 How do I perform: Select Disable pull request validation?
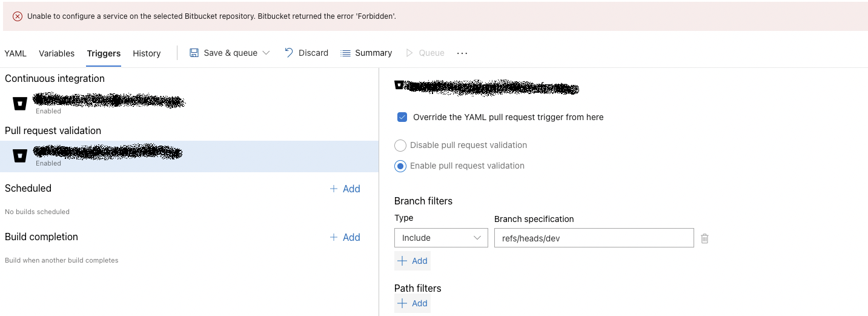coord(400,146)
